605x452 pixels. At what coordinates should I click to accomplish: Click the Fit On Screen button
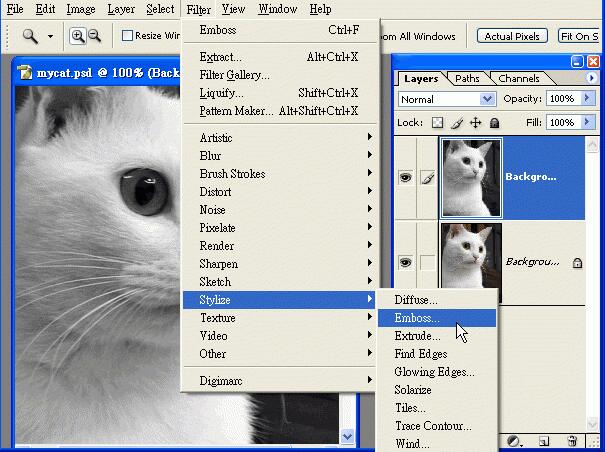579,36
